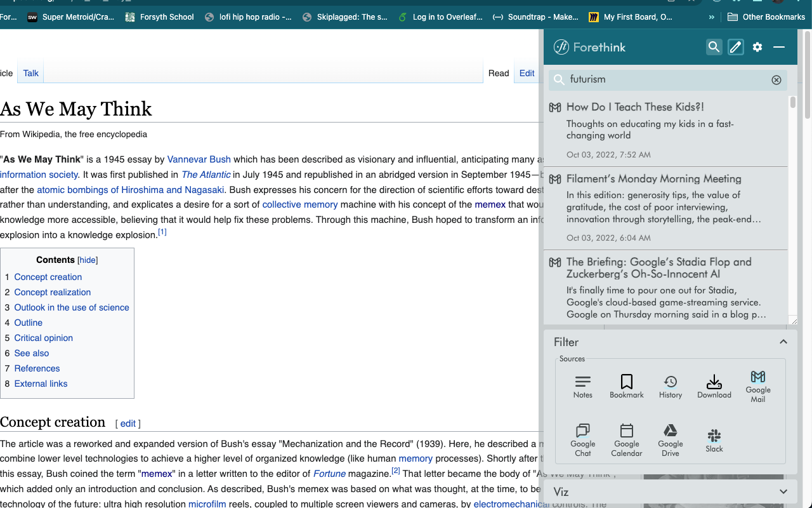Open Super Metroid/Cra... bookmark
This screenshot has width=812, height=508.
point(71,17)
